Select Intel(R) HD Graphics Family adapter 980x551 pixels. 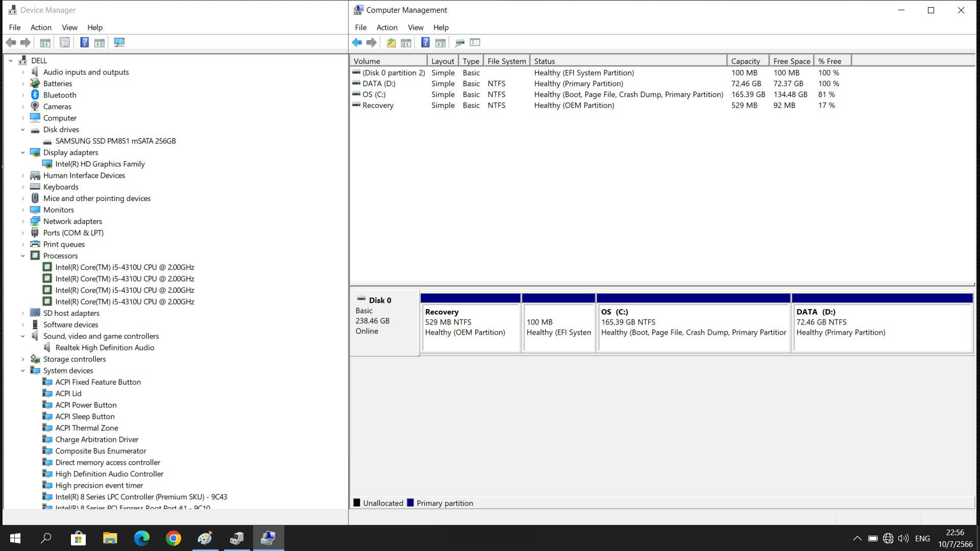pyautogui.click(x=100, y=164)
